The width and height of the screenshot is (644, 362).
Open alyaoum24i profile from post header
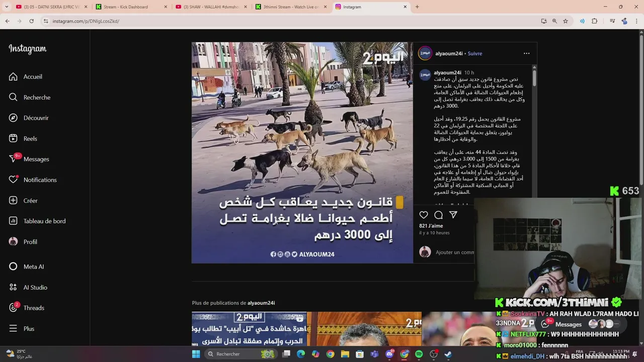(449, 53)
